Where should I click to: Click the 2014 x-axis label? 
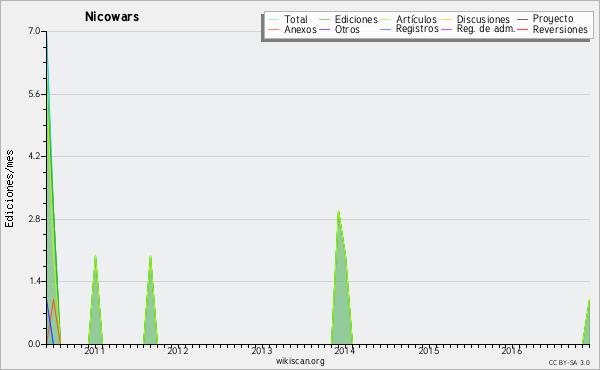point(345,350)
